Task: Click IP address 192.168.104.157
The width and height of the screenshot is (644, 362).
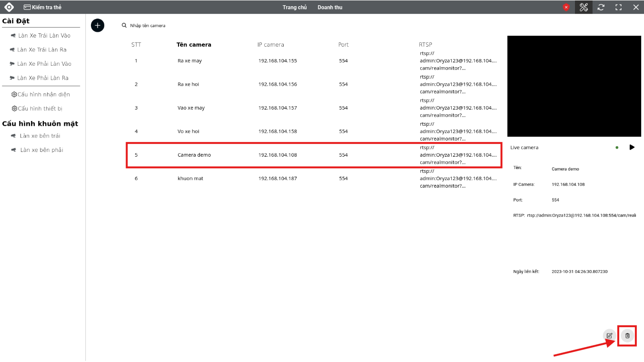Action: pos(277,108)
